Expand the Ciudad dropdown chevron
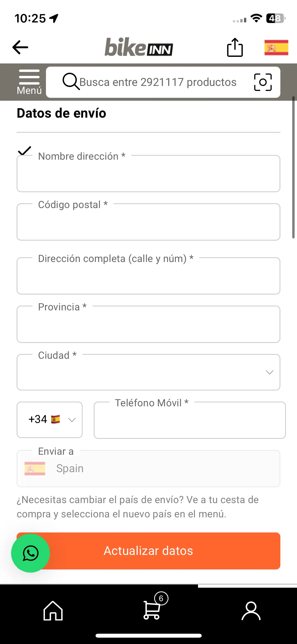Screen dimensions: 297x644 pyautogui.click(x=269, y=372)
